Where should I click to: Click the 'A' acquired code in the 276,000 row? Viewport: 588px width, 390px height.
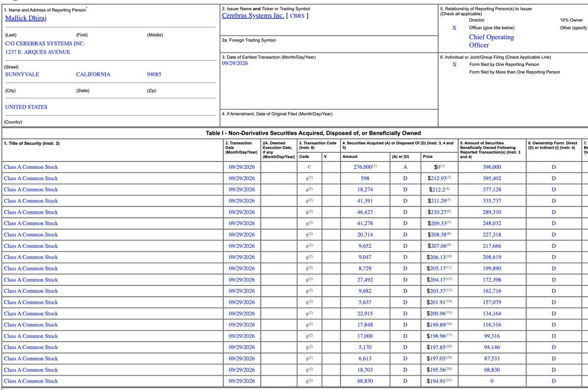pyautogui.click(x=405, y=167)
